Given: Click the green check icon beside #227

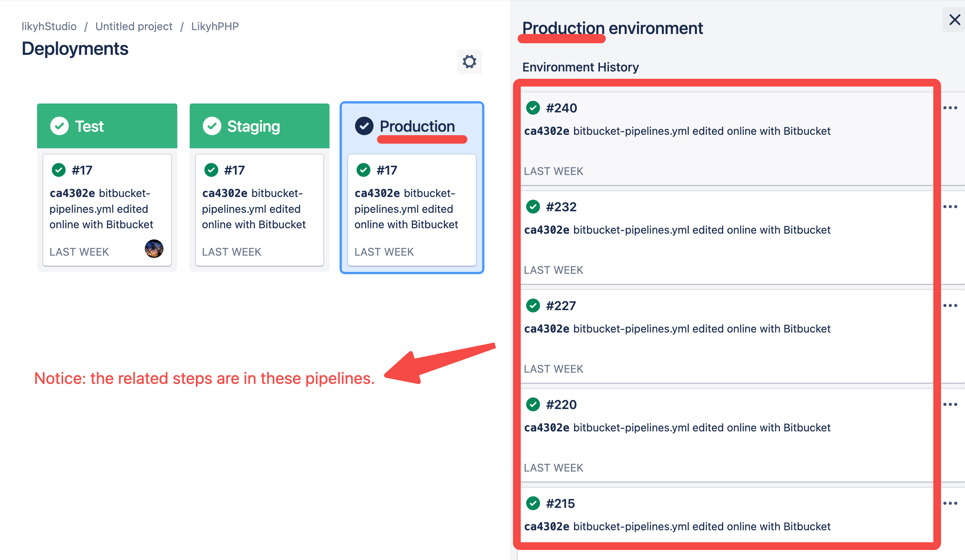Looking at the screenshot, I should 533,305.
